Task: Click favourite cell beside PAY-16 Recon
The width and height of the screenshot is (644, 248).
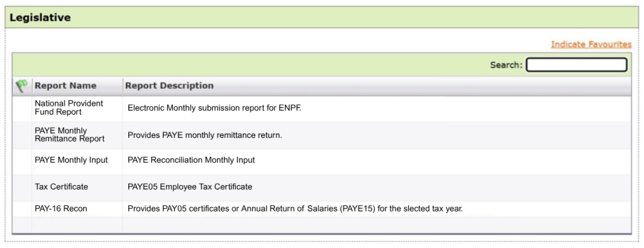Action: (22, 209)
